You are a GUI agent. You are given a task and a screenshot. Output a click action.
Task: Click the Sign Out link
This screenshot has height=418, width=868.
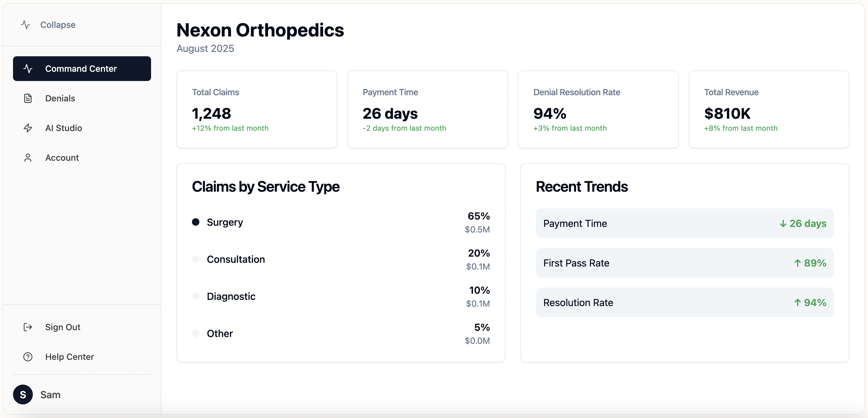click(x=63, y=327)
